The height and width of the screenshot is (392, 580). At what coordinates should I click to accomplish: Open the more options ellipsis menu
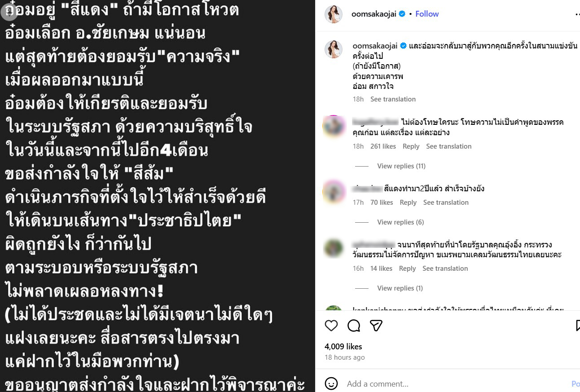tap(577, 14)
